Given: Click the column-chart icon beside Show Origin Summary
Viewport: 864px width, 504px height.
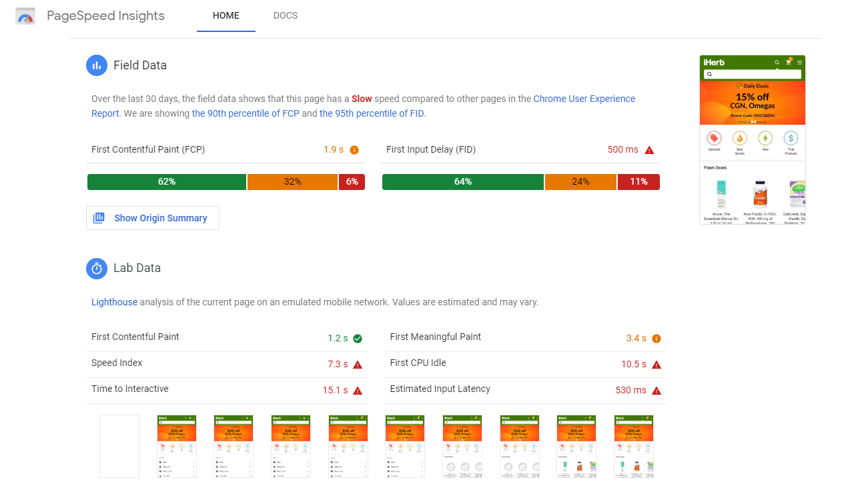Looking at the screenshot, I should click(99, 218).
